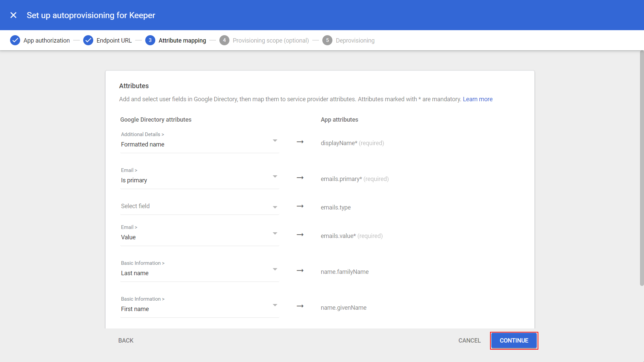Go to App authorization step
The height and width of the screenshot is (362, 644).
(47, 40)
